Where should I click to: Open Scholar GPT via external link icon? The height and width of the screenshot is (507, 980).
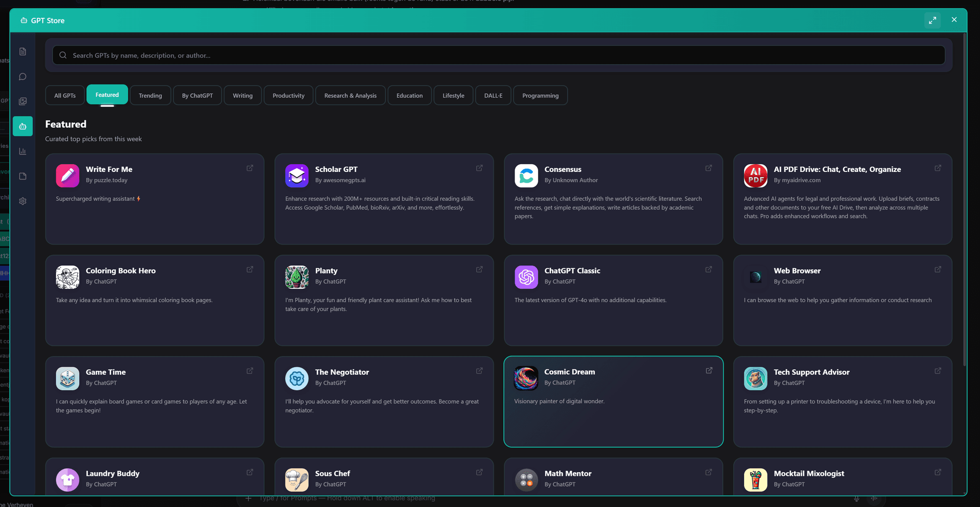(479, 168)
